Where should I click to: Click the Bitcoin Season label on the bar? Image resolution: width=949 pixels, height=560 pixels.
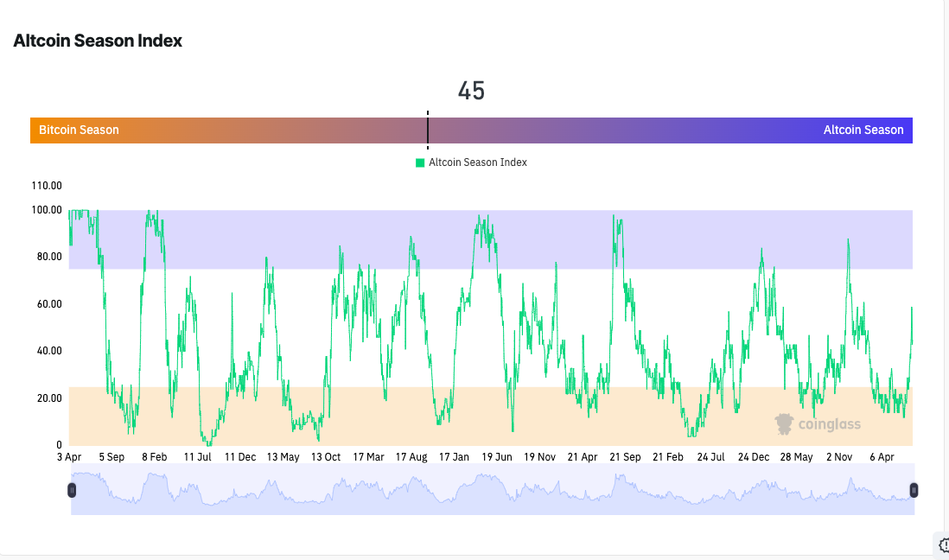point(79,130)
